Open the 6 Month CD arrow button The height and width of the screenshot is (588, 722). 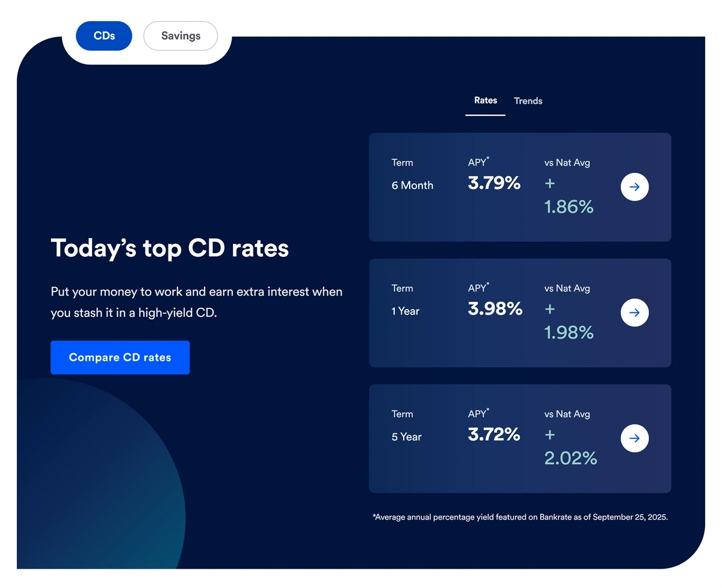634,187
